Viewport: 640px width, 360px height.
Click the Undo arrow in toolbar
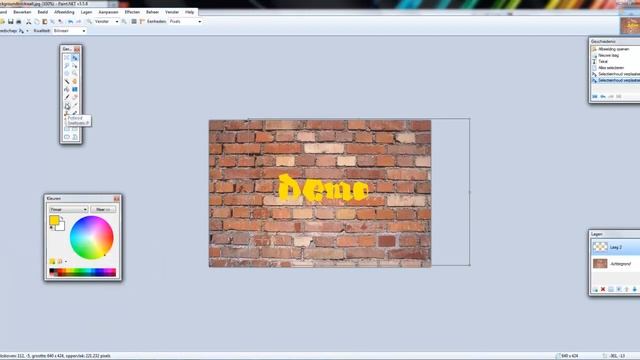tap(71, 21)
